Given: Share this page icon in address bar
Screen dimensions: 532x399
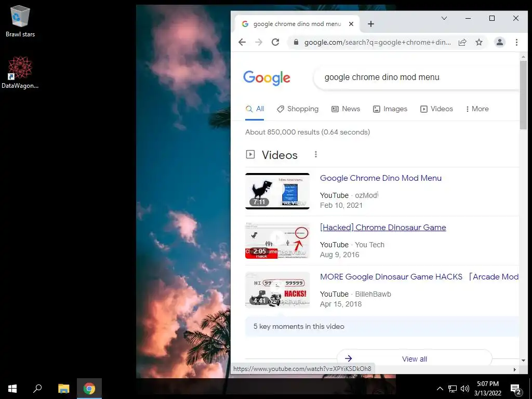Looking at the screenshot, I should 462,42.
